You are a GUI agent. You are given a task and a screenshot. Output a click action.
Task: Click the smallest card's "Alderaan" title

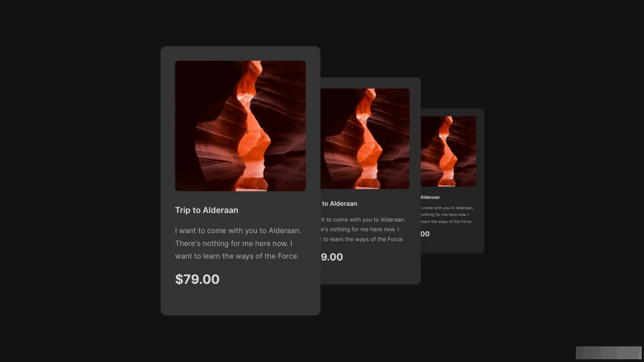point(430,197)
